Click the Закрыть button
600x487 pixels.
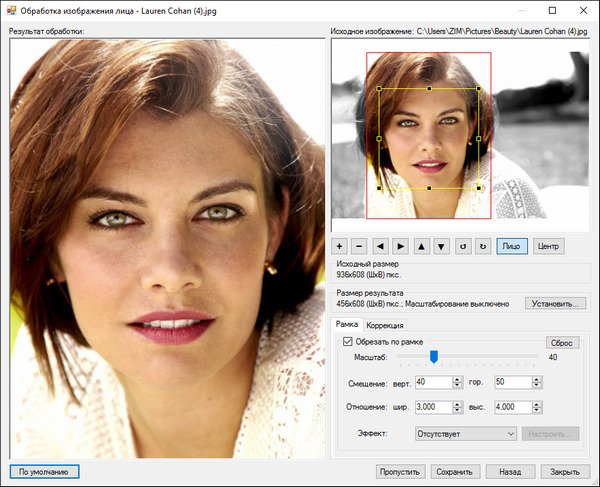click(x=566, y=472)
